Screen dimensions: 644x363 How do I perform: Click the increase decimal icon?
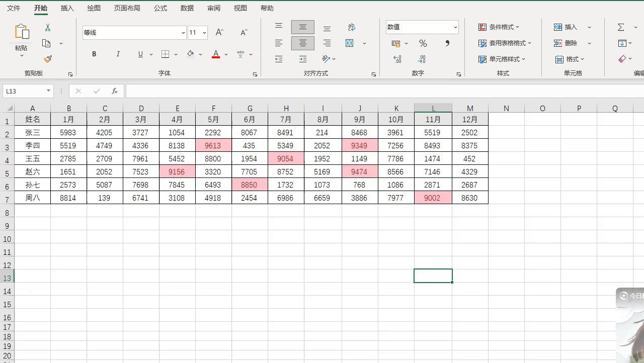(397, 59)
